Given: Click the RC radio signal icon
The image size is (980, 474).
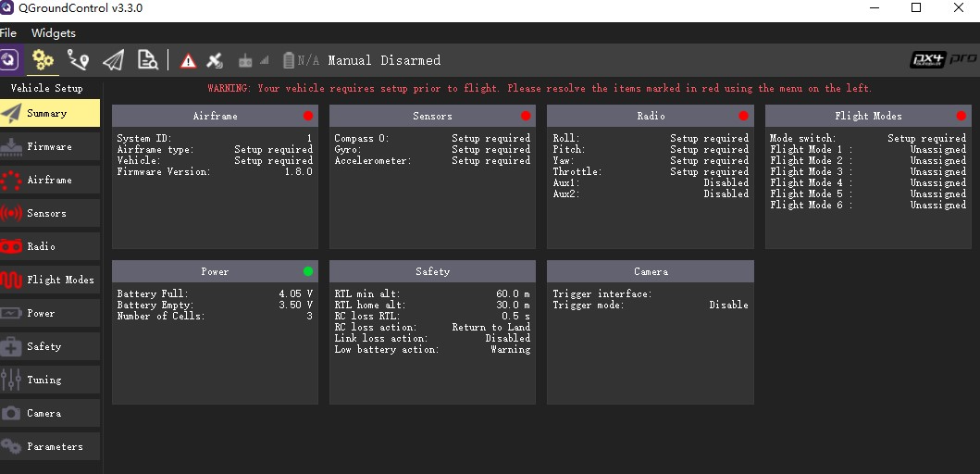Looking at the screenshot, I should point(254,61).
